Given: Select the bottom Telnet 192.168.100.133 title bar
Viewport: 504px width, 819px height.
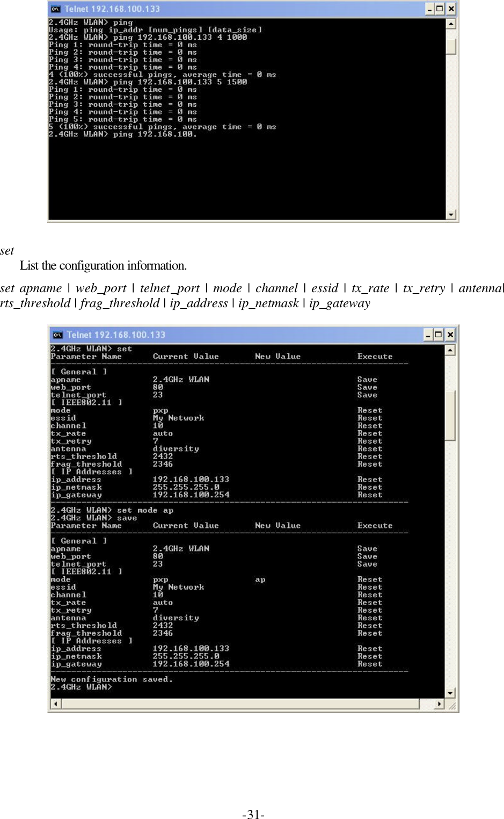Looking at the screenshot, I should pos(242,334).
